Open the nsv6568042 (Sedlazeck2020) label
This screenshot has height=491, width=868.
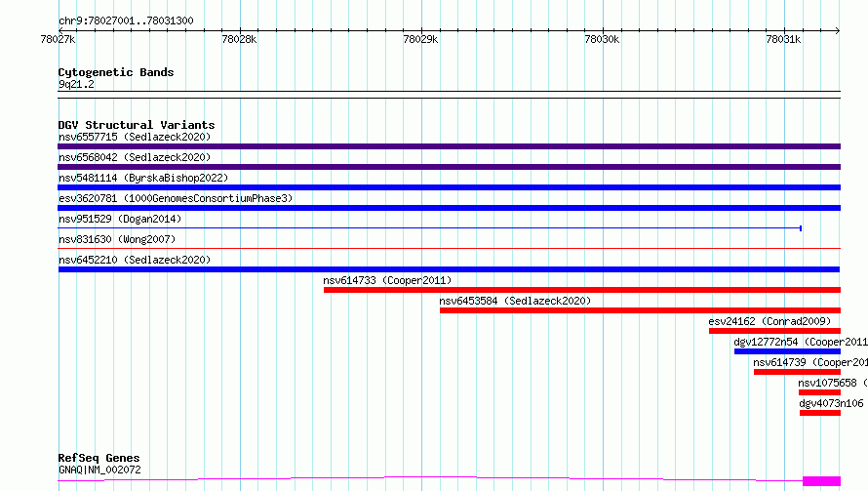coord(135,157)
